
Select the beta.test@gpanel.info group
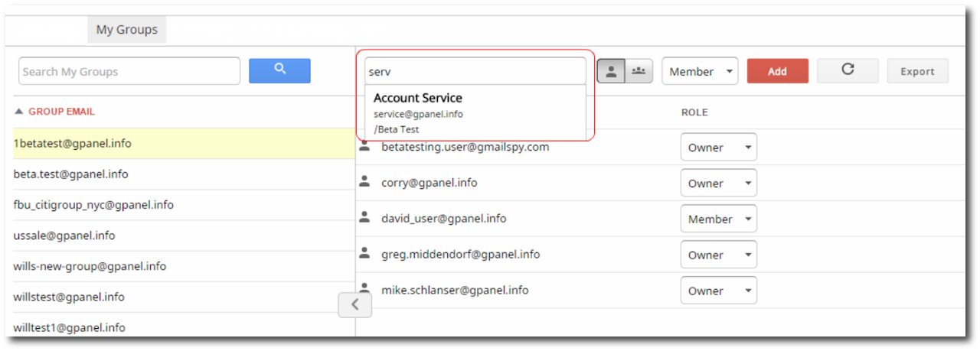71,174
